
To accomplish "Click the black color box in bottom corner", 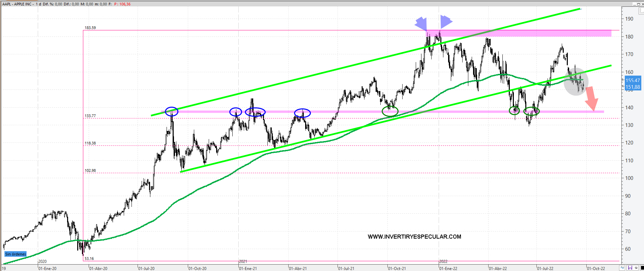I will click(642, 268).
